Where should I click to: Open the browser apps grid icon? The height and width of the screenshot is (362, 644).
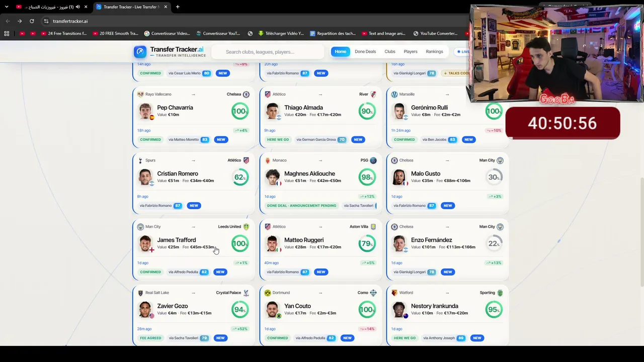[x=7, y=34]
